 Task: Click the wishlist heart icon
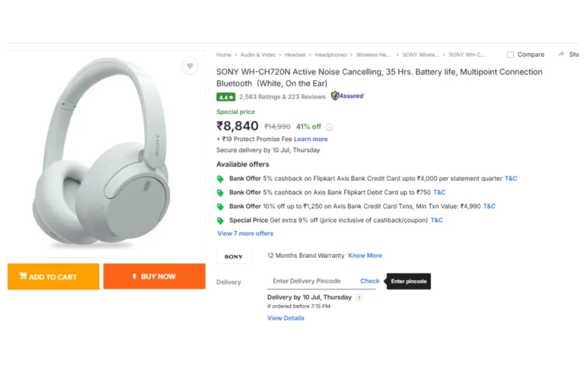click(x=189, y=66)
